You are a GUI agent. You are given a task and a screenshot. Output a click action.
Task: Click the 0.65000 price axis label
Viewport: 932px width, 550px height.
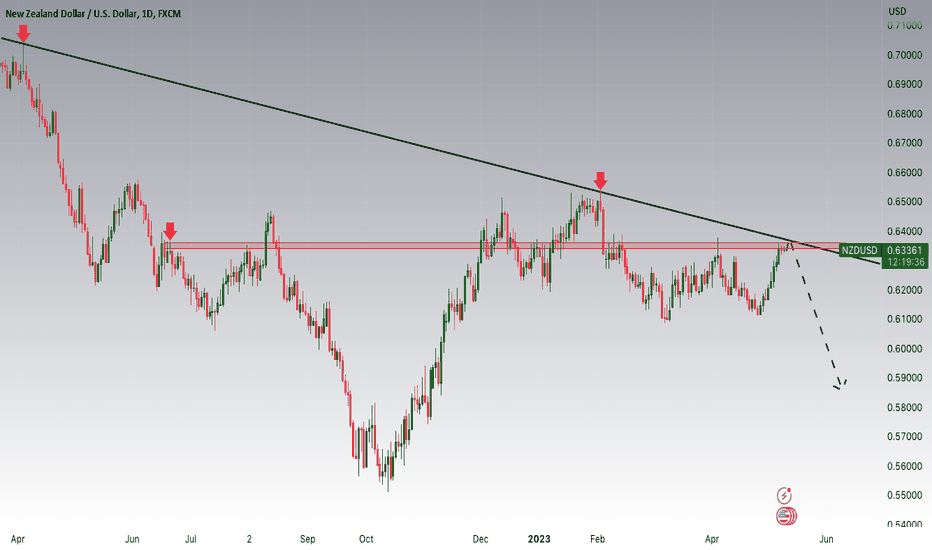[905, 202]
